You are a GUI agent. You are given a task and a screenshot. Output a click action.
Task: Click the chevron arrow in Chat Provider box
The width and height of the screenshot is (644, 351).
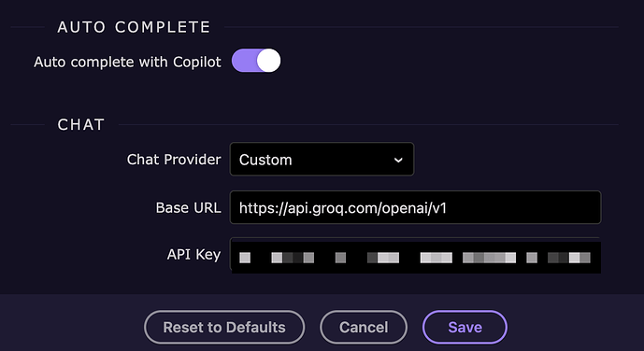point(398,160)
